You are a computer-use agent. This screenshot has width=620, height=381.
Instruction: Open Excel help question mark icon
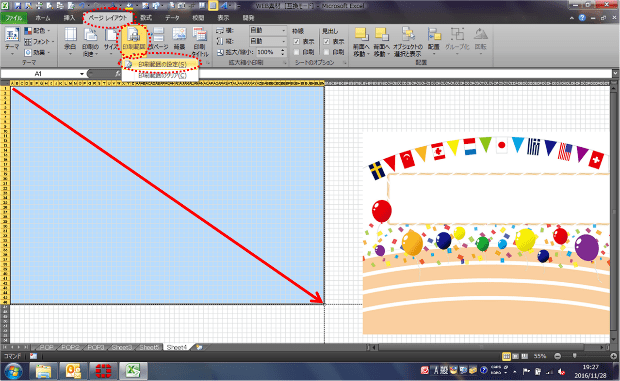click(x=582, y=18)
